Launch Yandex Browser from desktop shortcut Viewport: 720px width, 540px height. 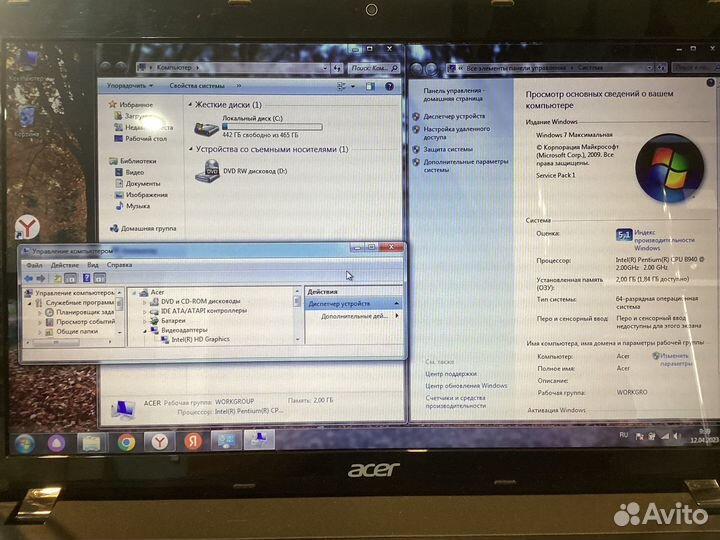point(26,226)
